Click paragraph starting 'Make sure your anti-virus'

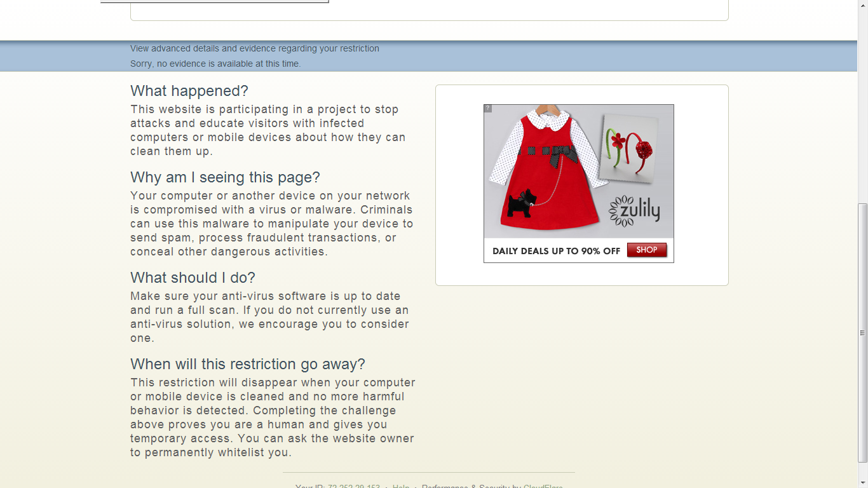[270, 317]
